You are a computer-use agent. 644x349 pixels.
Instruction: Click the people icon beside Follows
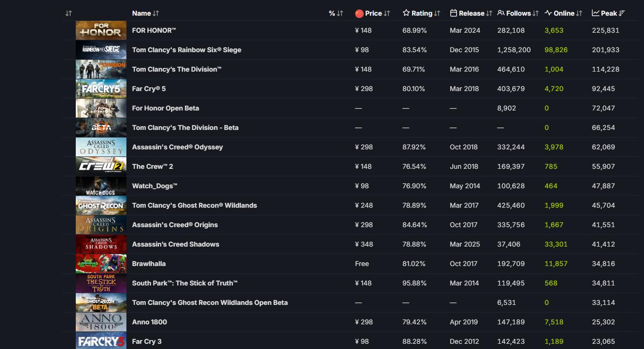click(501, 13)
